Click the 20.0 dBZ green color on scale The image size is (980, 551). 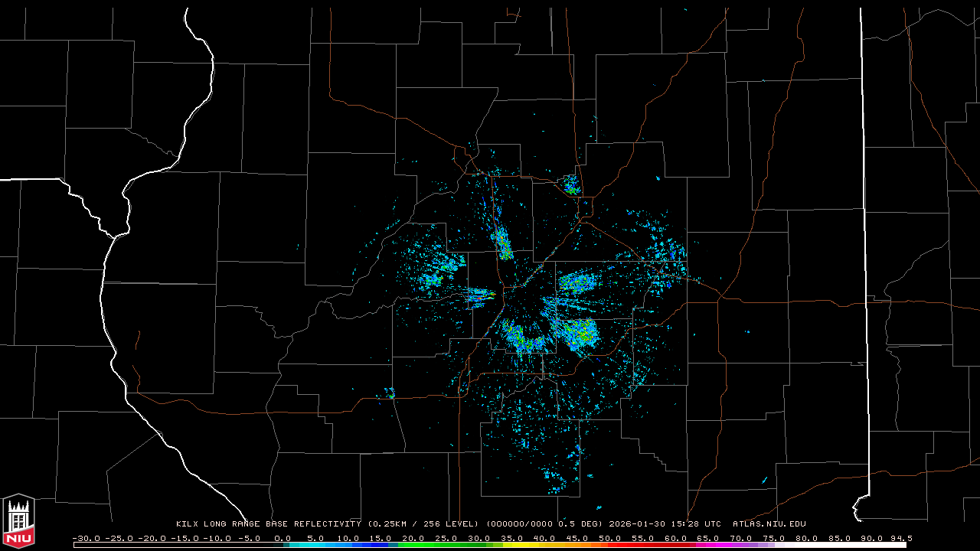click(x=413, y=545)
